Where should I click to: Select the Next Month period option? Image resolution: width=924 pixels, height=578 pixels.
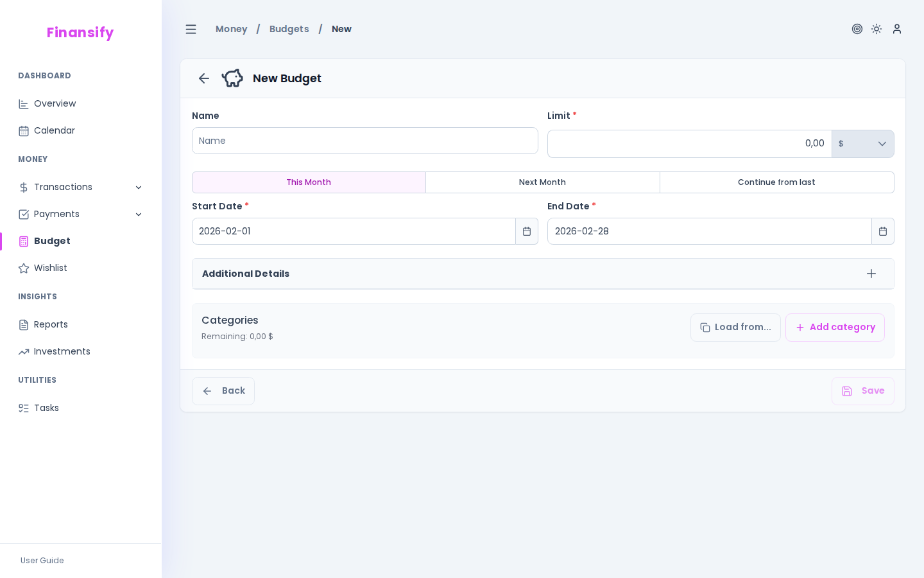pyautogui.click(x=542, y=182)
